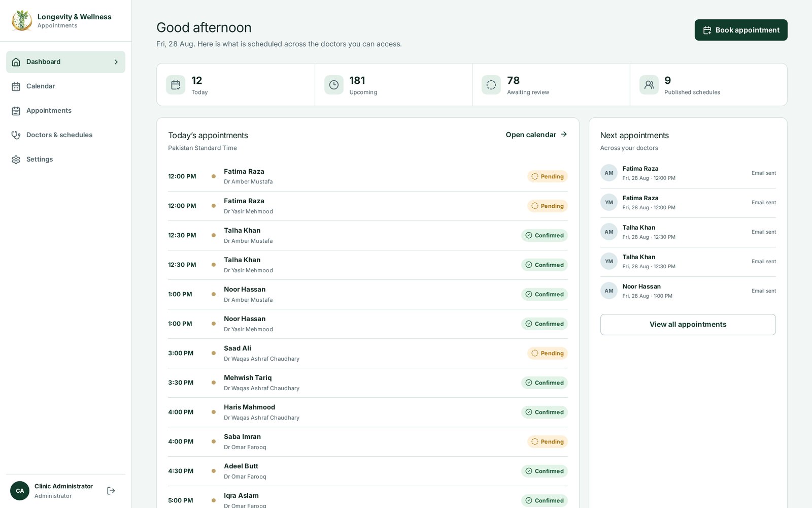Click Pending badge for Fatima Raza with Dr Amber Mustafa
The width and height of the screenshot is (812, 508).
tap(548, 176)
